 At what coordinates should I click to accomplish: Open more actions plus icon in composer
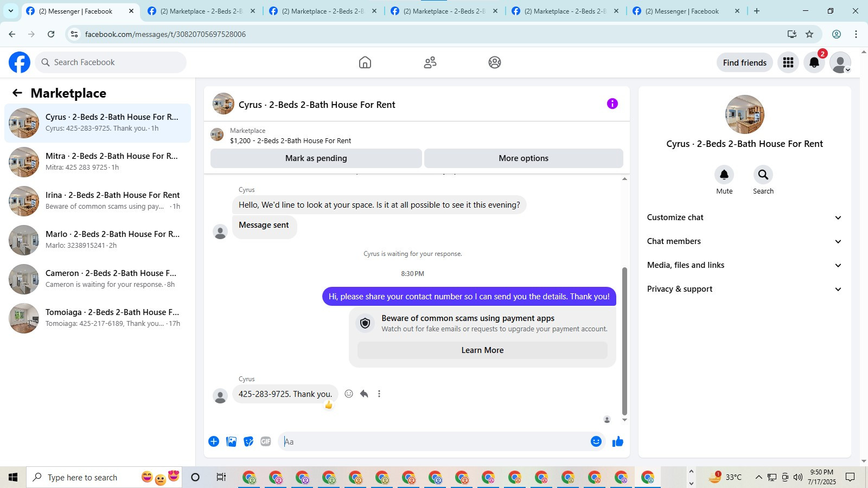(214, 441)
